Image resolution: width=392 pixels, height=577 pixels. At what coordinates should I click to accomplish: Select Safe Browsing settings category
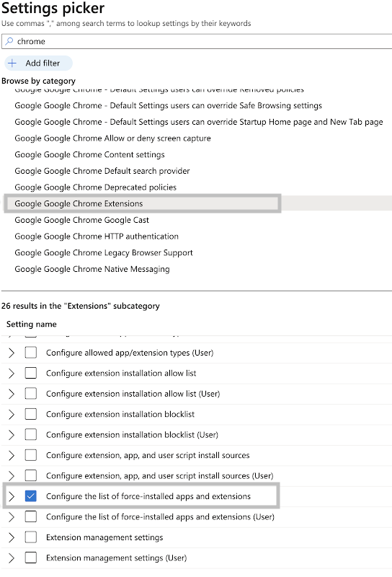pyautogui.click(x=168, y=105)
